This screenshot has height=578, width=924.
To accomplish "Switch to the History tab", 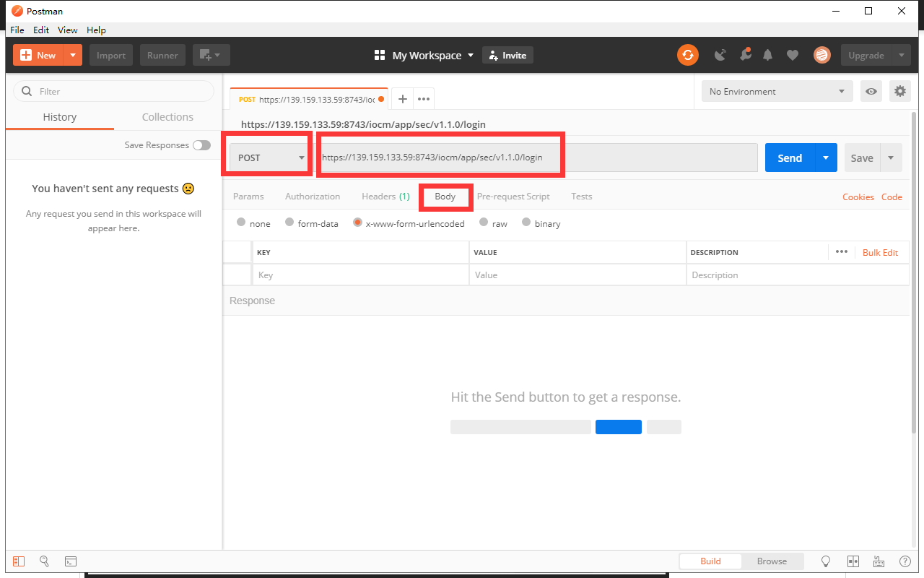I will (59, 117).
